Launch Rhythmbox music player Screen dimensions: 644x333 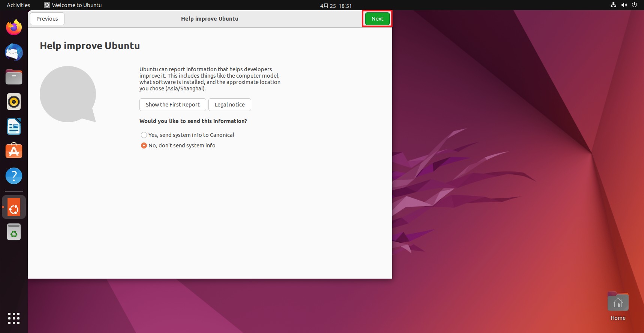[14, 102]
